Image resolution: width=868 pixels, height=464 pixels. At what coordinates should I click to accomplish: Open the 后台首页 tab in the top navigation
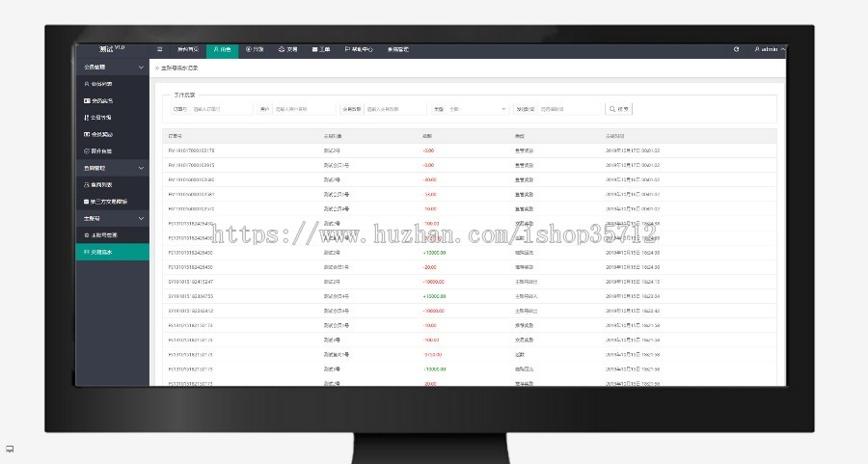coord(188,50)
